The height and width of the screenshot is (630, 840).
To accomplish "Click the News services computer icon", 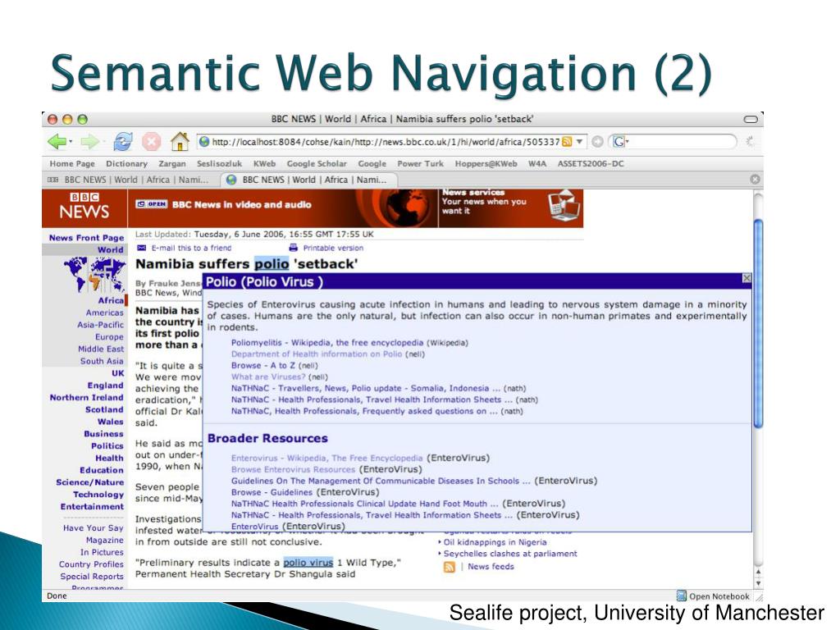I will click(564, 206).
